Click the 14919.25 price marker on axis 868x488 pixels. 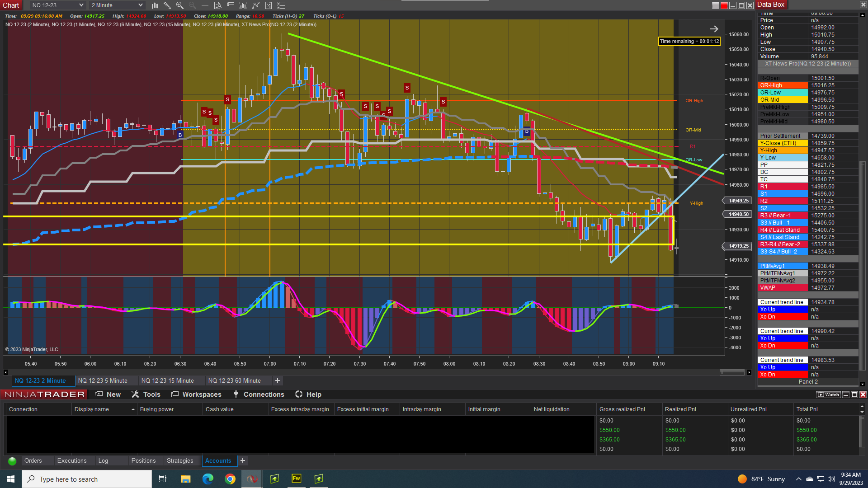click(x=738, y=246)
